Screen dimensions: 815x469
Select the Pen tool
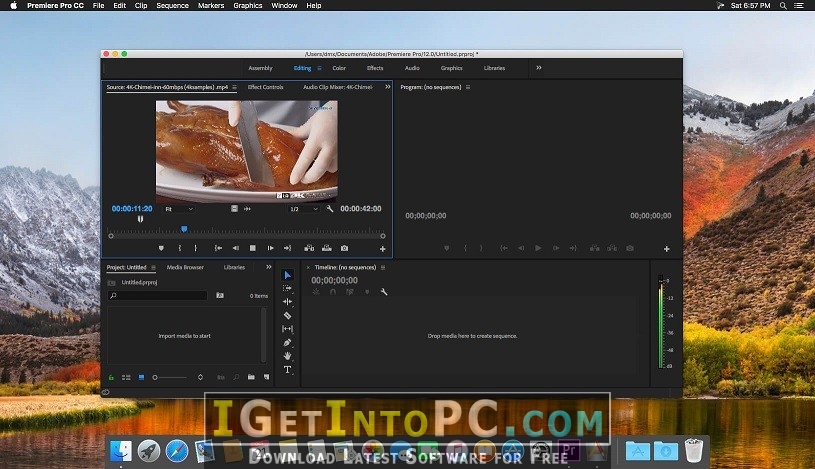(x=287, y=343)
